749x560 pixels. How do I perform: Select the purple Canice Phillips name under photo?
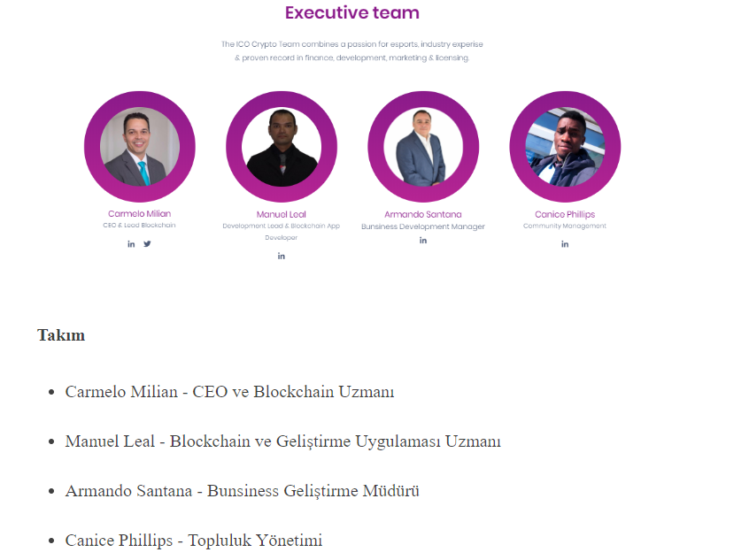pos(565,214)
